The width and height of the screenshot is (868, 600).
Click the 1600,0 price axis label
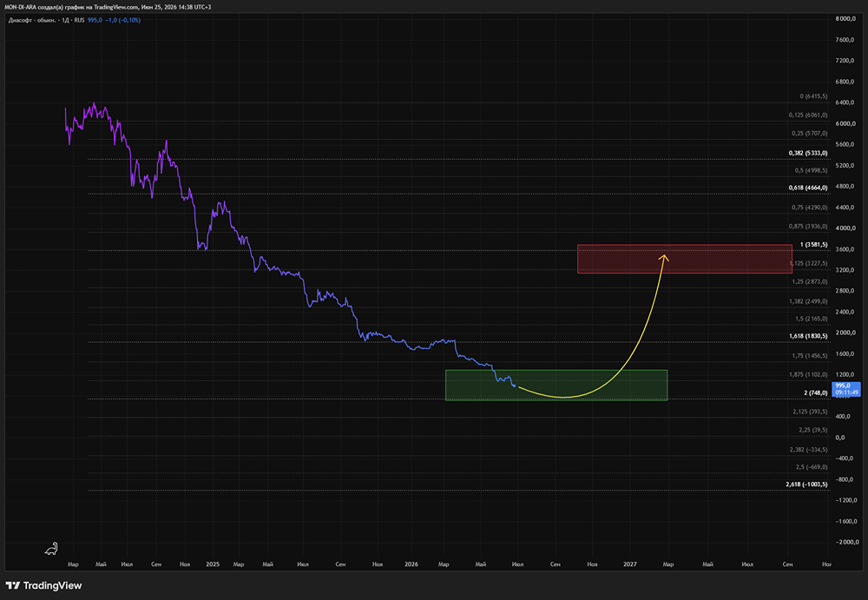[x=845, y=354]
